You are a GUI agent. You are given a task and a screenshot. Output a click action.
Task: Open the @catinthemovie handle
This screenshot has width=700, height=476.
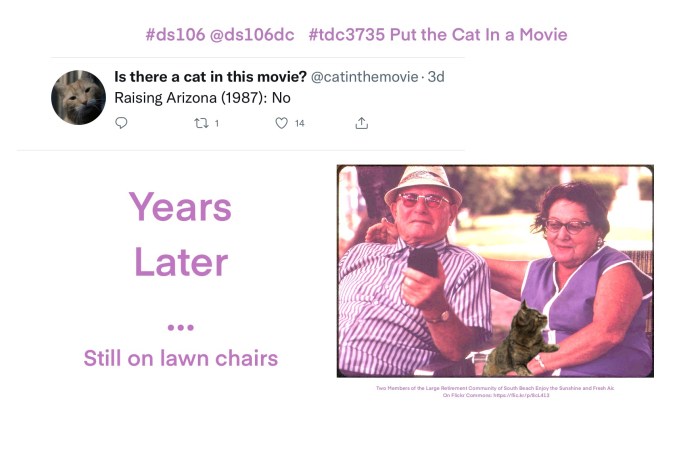[364, 77]
